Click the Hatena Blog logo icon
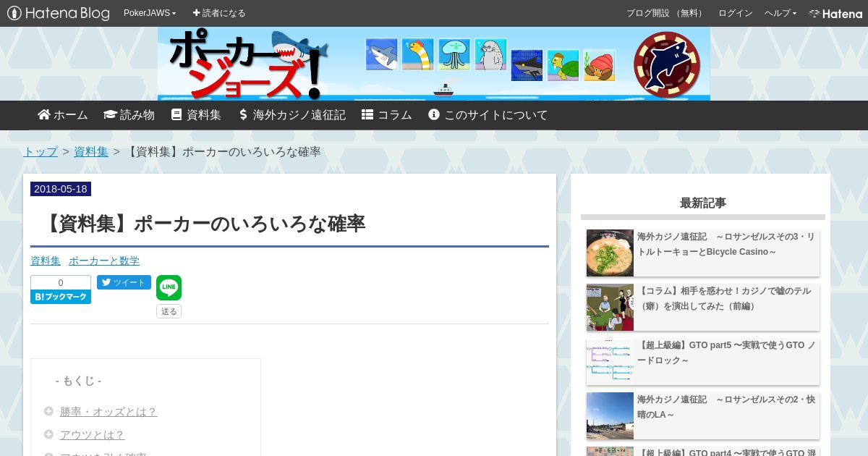The height and width of the screenshot is (456, 868). tap(58, 13)
